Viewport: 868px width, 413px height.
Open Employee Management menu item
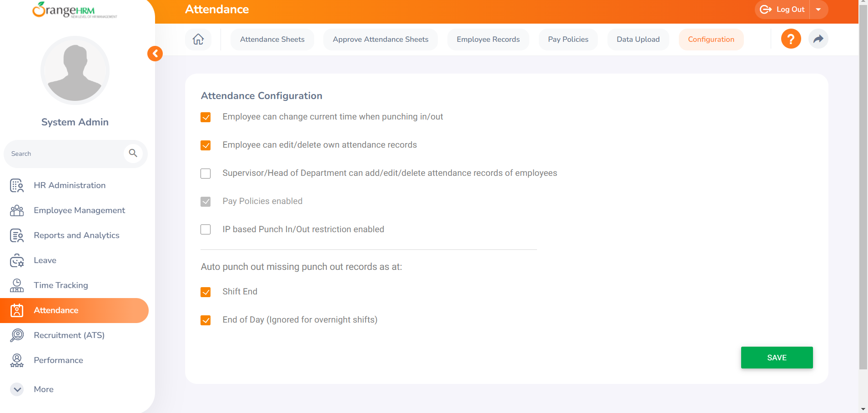click(x=74, y=210)
